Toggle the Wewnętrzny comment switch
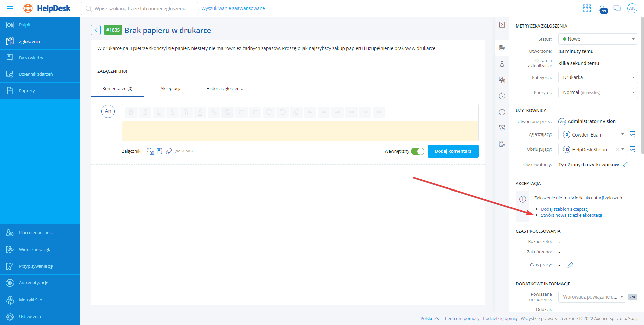The height and width of the screenshot is (325, 644). point(418,151)
